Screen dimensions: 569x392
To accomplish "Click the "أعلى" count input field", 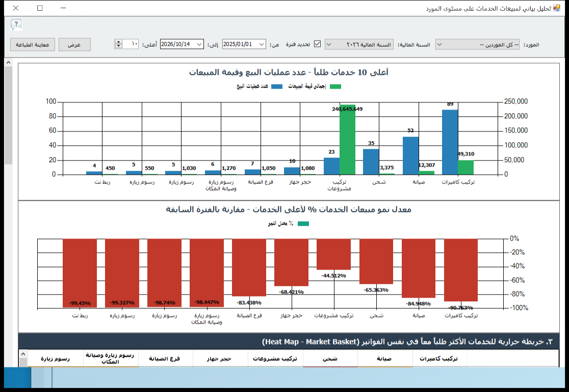I will click(x=131, y=44).
